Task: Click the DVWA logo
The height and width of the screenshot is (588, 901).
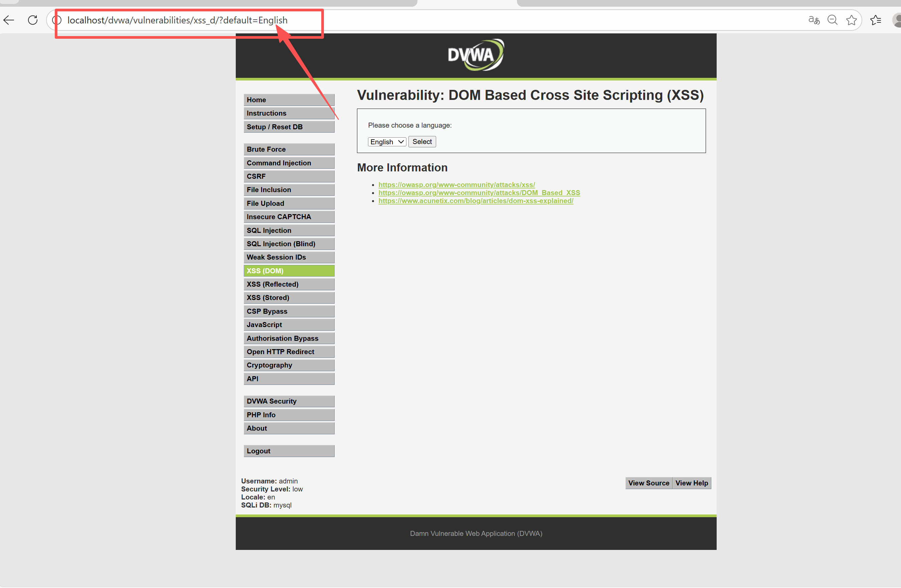Action: pos(476,55)
